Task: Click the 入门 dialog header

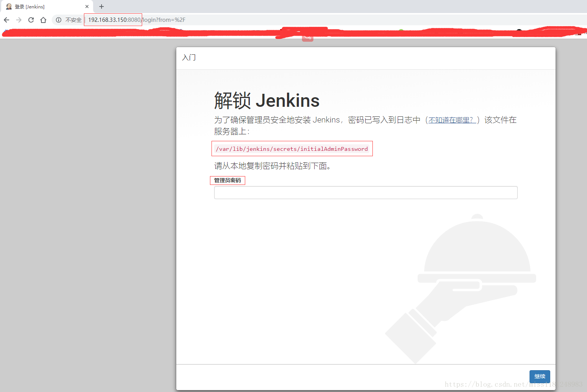Action: (189, 58)
